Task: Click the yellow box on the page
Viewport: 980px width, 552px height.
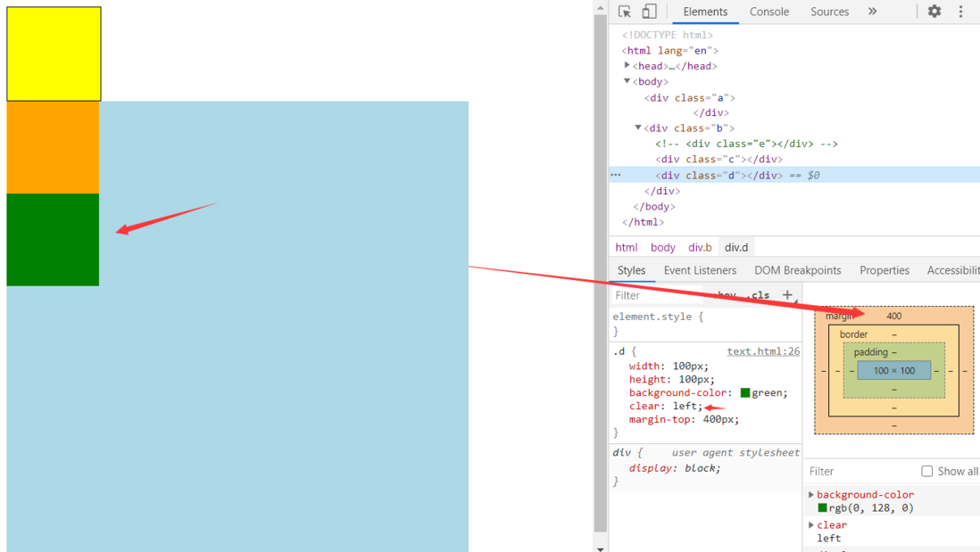Action: [54, 54]
